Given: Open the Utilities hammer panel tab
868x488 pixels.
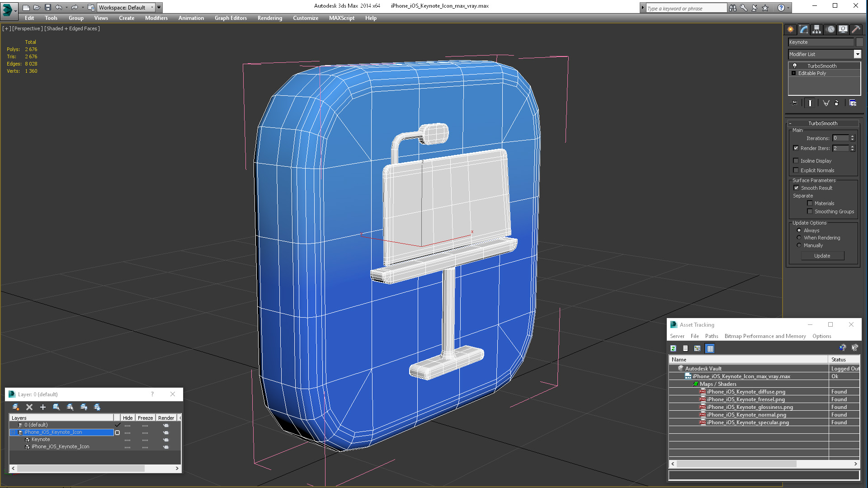Looking at the screenshot, I should point(856,29).
